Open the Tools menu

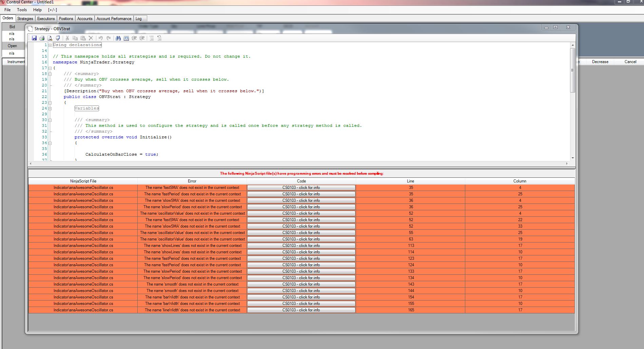[x=22, y=10]
